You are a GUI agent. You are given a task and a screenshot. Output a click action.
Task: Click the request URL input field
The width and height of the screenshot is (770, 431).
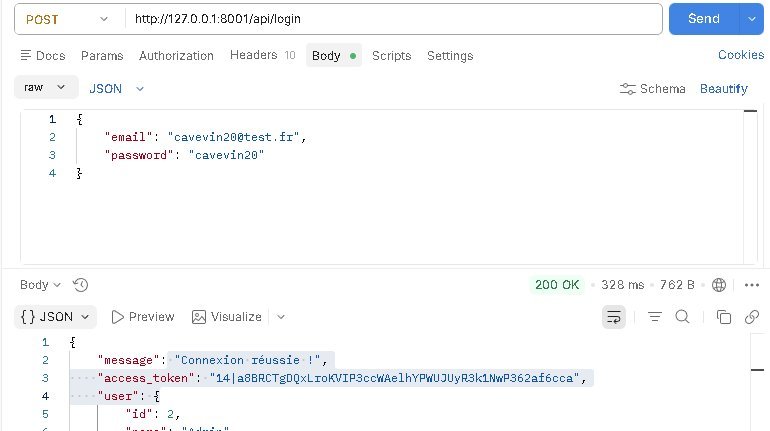393,19
